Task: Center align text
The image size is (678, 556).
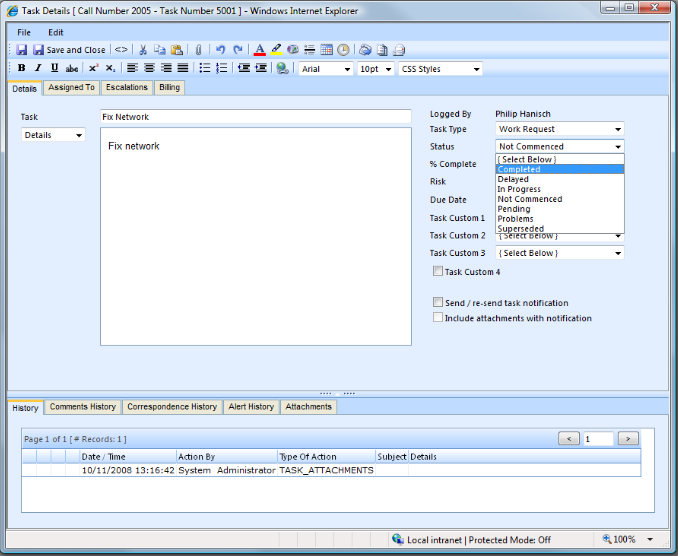Action: coord(149,68)
